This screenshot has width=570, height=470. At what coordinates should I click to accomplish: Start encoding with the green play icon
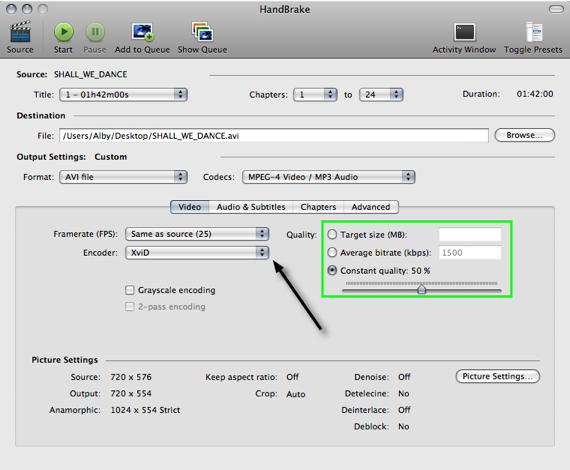point(64,32)
